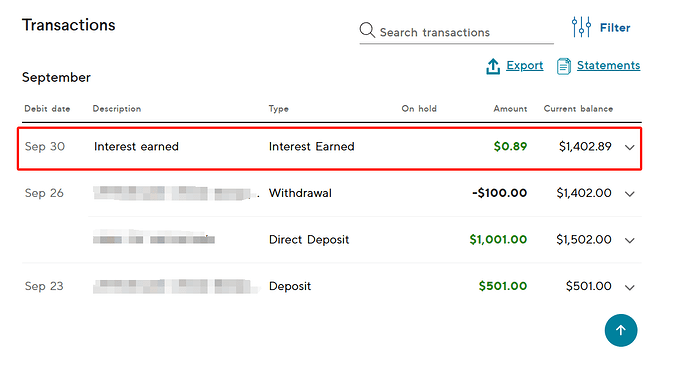Expand the Direct Deposit $1,001.00 row

[x=630, y=241]
